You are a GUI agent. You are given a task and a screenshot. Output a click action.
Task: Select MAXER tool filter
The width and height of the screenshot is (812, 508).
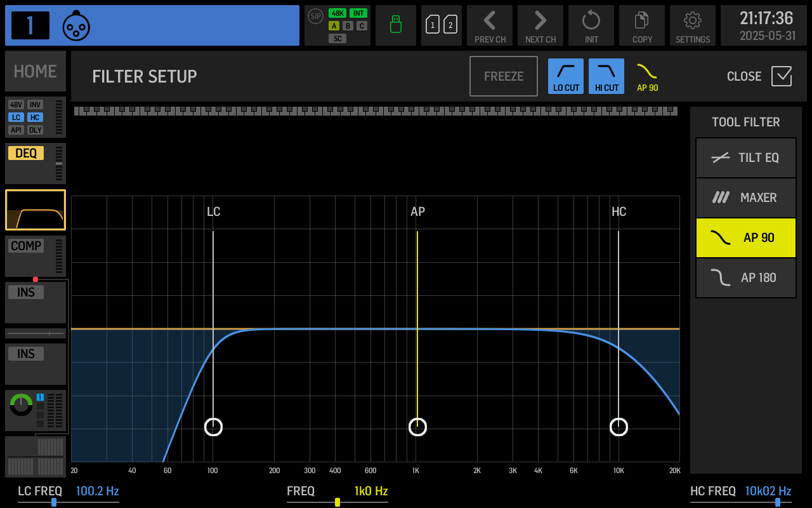coord(746,197)
